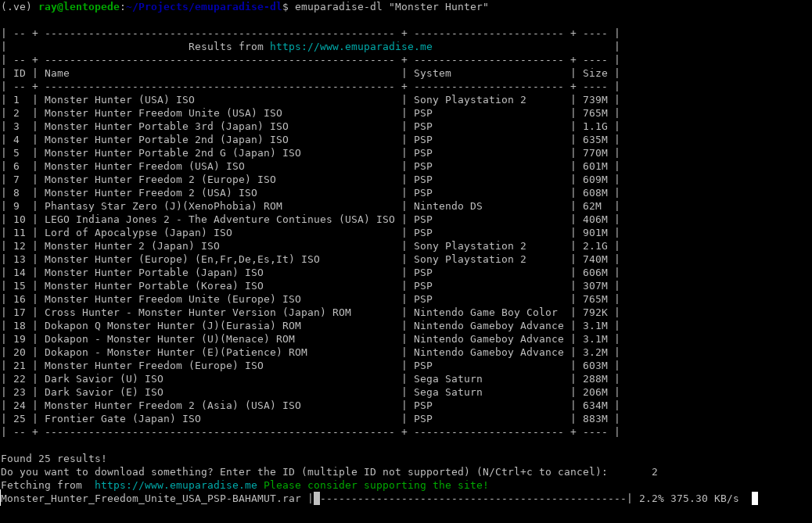The width and height of the screenshot is (812, 523).
Task: Click the terminal cursor block after KB/s
Action: (x=755, y=499)
